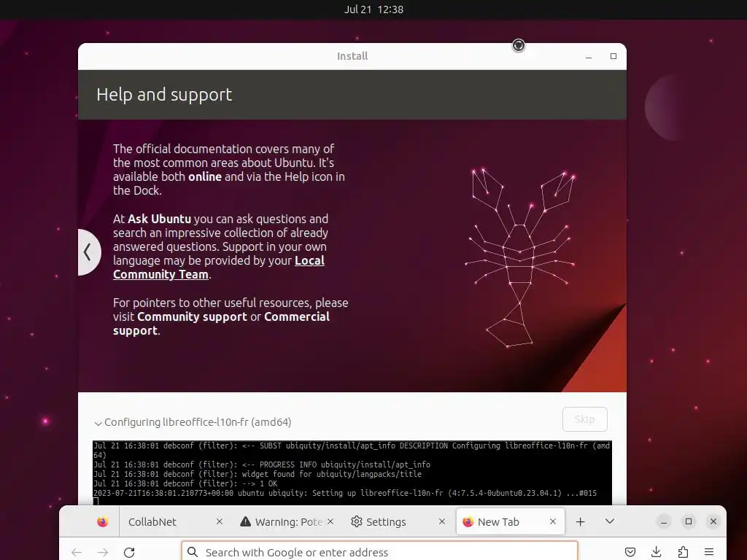This screenshot has width=747, height=560.
Task: Open a new Firefox tab with plus
Action: pos(580,522)
